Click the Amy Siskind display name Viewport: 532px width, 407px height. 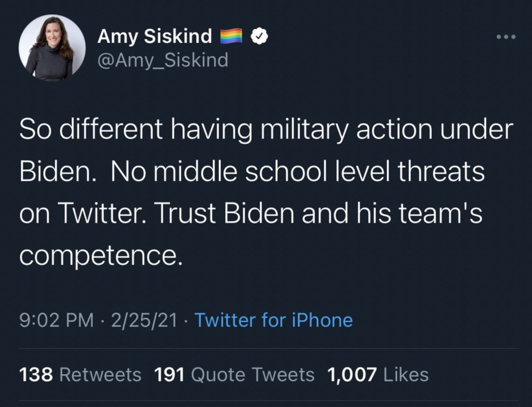[x=155, y=36]
